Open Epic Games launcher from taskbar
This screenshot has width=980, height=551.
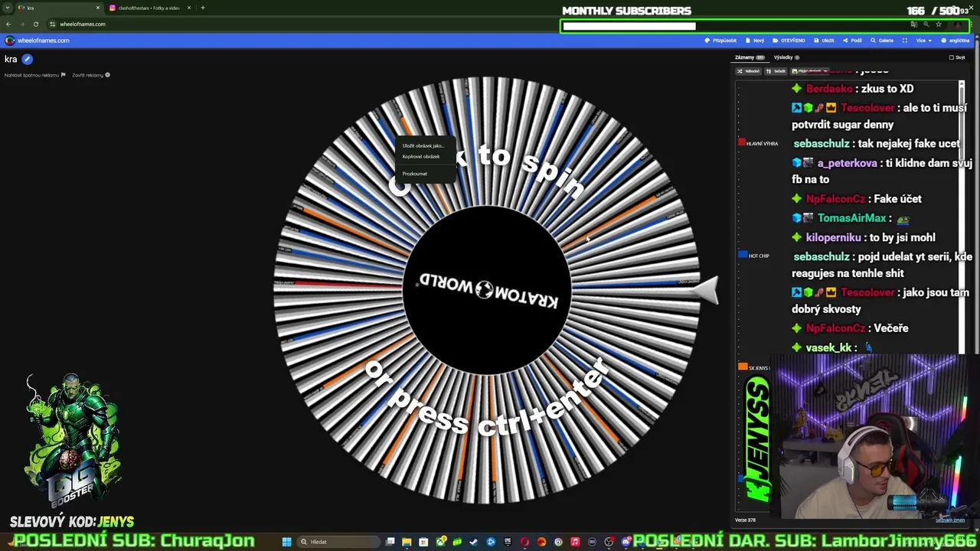tap(508, 542)
